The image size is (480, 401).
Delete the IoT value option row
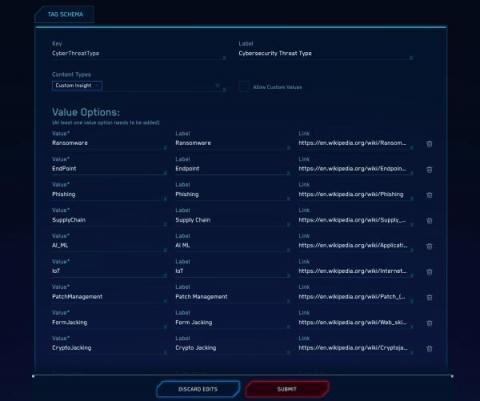point(429,272)
